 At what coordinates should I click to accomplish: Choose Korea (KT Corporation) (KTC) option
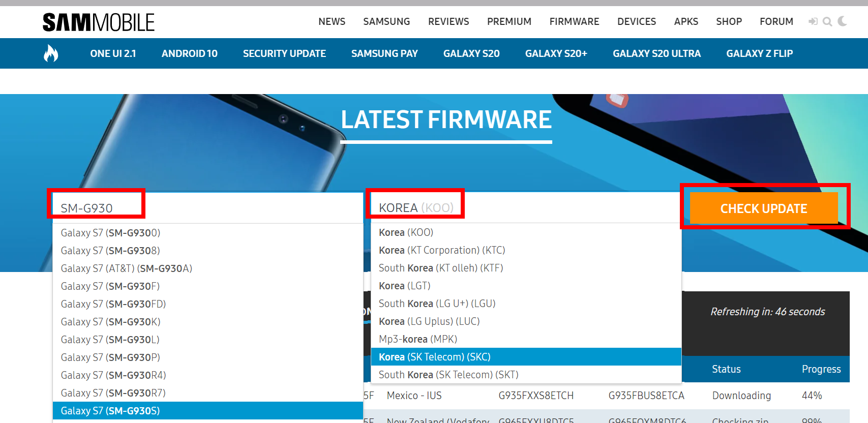pos(526,250)
